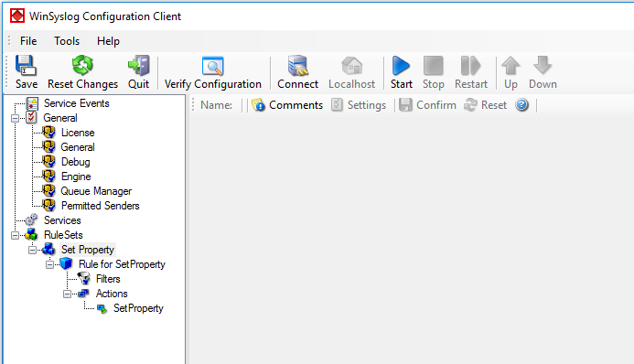The image size is (634, 364).
Task: Click the blue help question icon
Action: (x=522, y=105)
